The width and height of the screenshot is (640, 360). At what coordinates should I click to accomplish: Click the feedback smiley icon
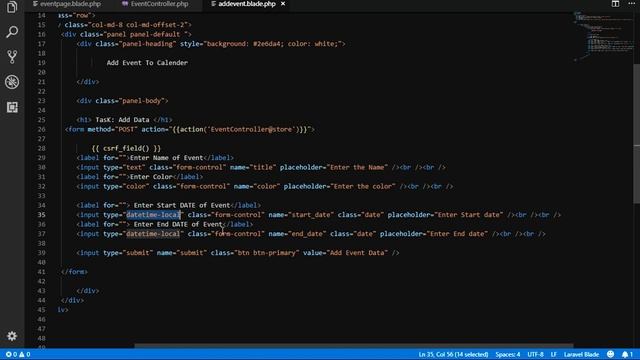pos(611,354)
